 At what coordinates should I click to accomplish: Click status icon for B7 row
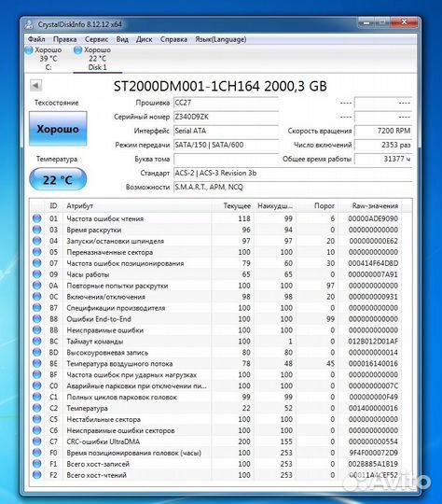tap(37, 308)
